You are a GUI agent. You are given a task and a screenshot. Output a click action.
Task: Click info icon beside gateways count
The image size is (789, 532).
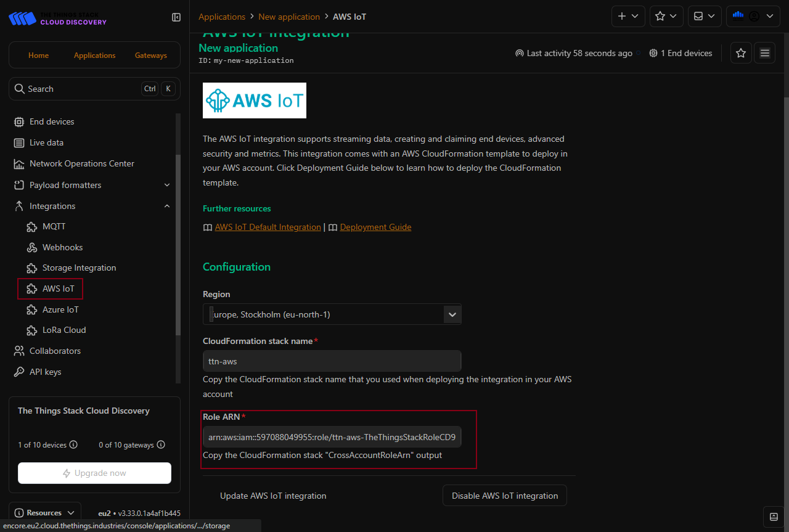[x=161, y=445]
